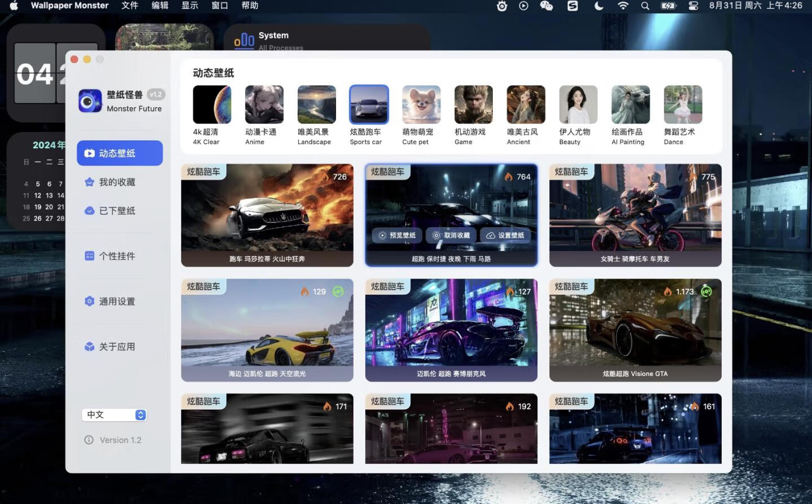Open Spotlight search in menu bar
This screenshot has width=812, height=504.
tap(645, 6)
